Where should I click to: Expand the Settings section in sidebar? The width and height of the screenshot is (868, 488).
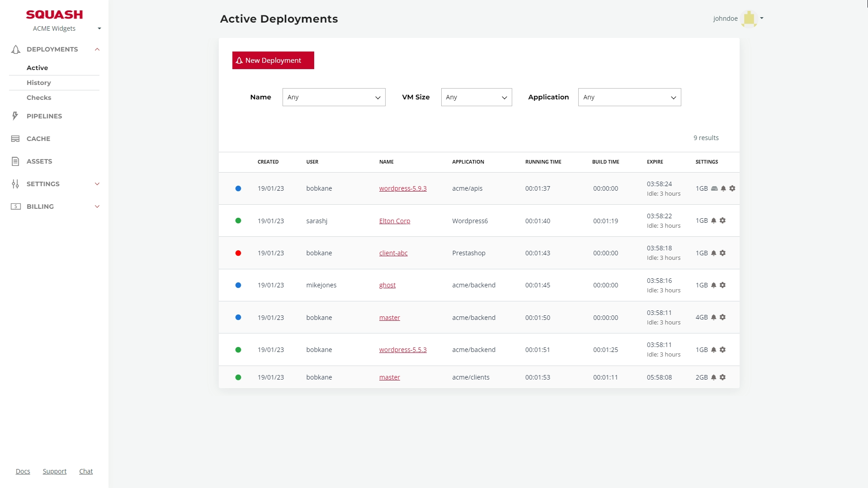click(x=97, y=184)
